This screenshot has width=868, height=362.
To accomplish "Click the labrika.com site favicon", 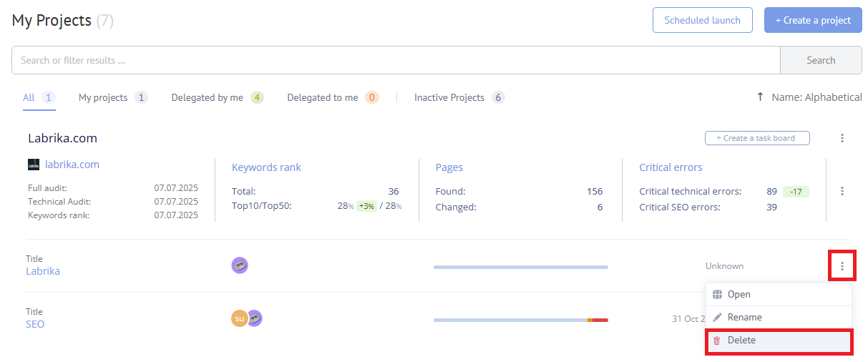I will [34, 165].
